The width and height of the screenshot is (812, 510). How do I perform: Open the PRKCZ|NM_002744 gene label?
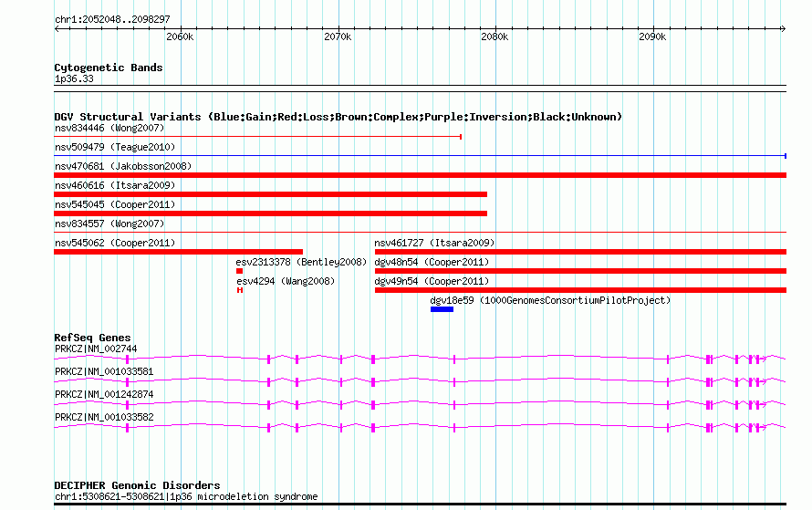(x=96, y=349)
